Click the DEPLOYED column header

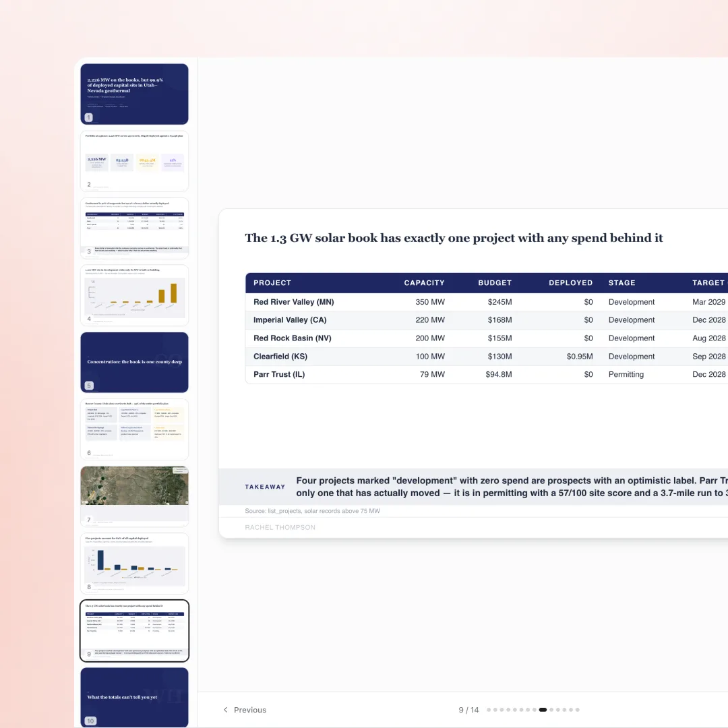tap(571, 282)
